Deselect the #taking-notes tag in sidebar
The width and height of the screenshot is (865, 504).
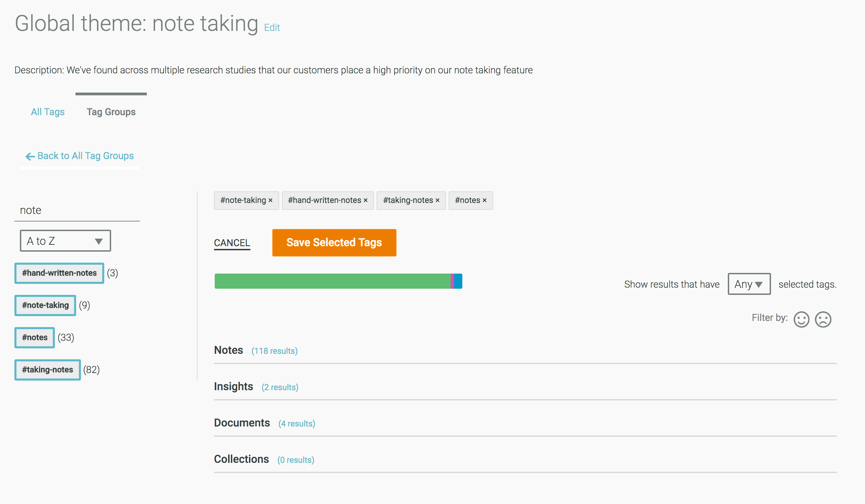(47, 370)
